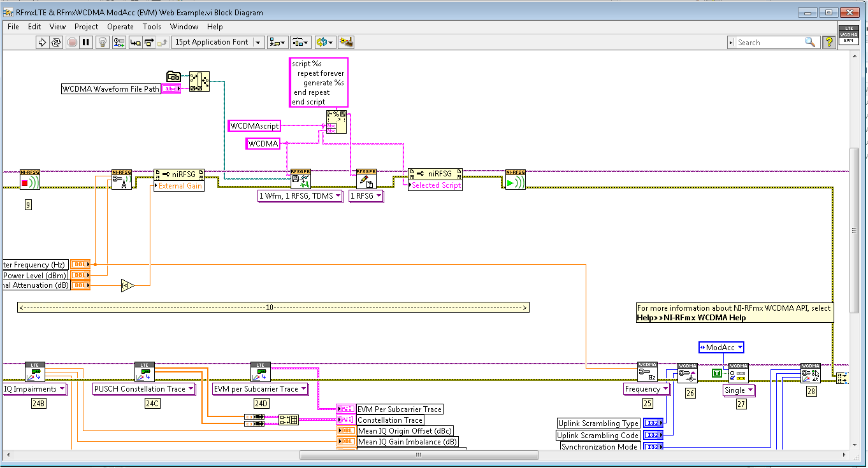The image size is (868, 468).
Task: Click the WCDMA string constant
Action: (263, 144)
